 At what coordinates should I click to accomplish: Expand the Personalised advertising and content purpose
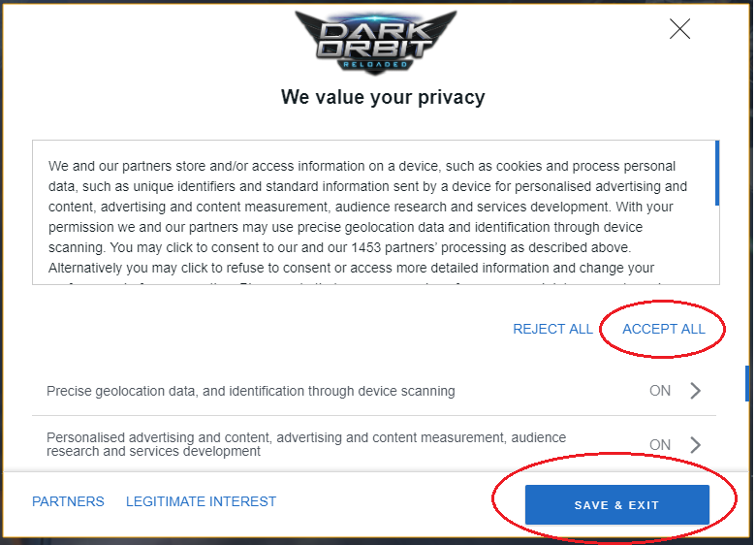click(695, 444)
